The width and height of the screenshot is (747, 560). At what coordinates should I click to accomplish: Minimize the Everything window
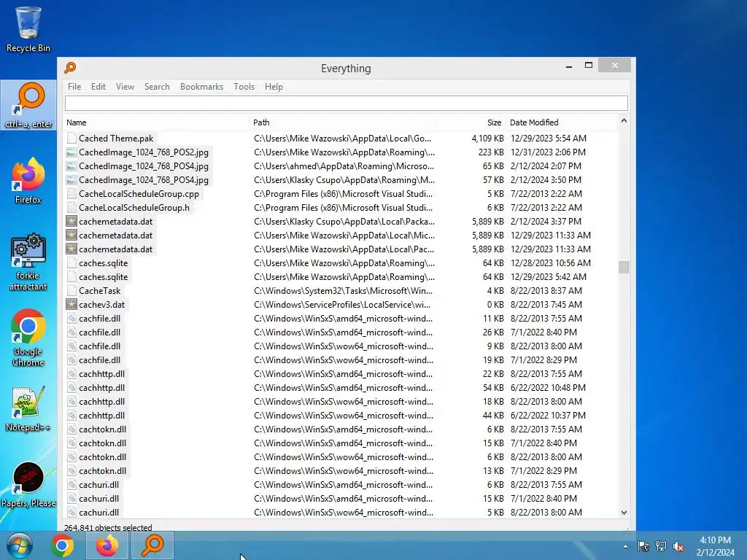tap(569, 66)
